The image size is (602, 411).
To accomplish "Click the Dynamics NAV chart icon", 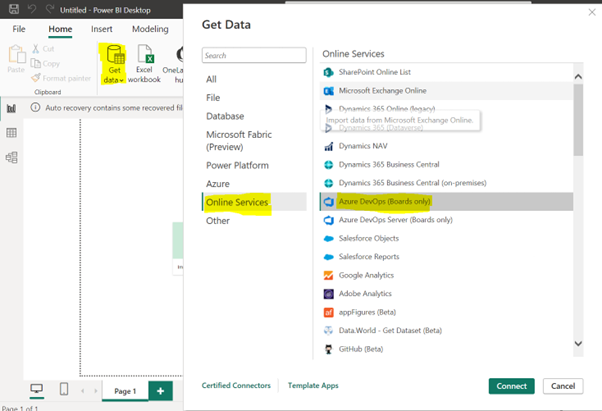I will click(x=329, y=146).
